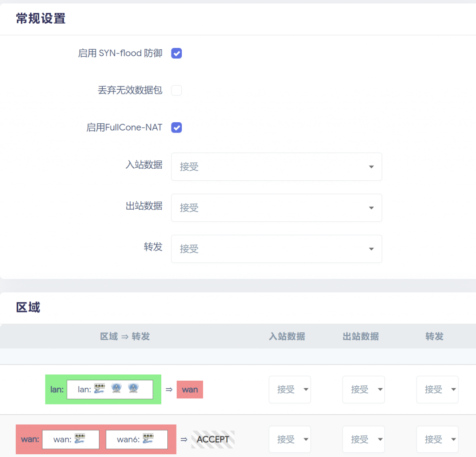Open the general 出站数据 dropdown
The image size is (476, 457).
coord(276,208)
